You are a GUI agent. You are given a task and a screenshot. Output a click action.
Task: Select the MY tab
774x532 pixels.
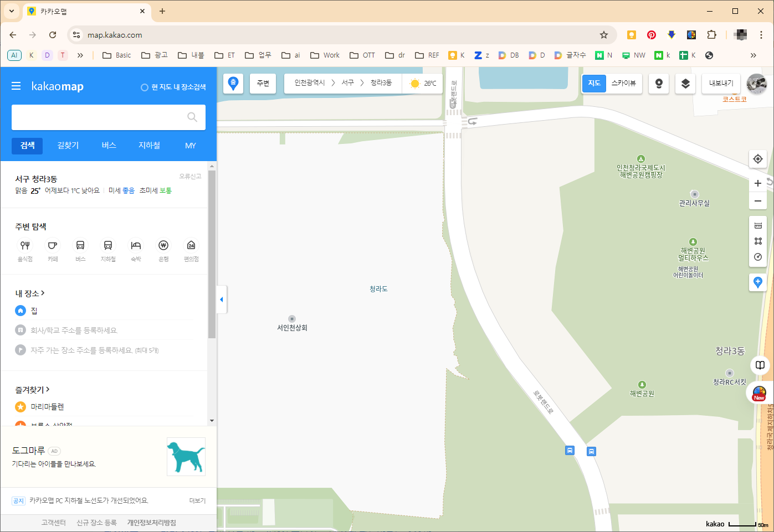[191, 146]
